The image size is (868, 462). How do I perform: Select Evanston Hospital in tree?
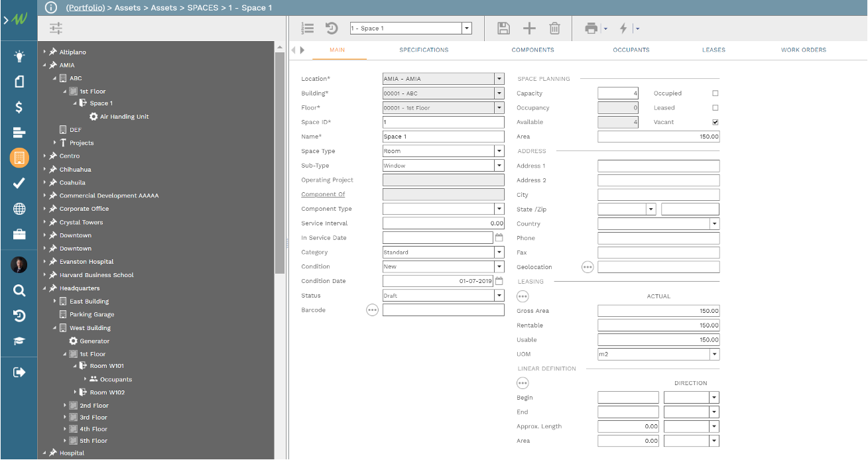tap(86, 262)
